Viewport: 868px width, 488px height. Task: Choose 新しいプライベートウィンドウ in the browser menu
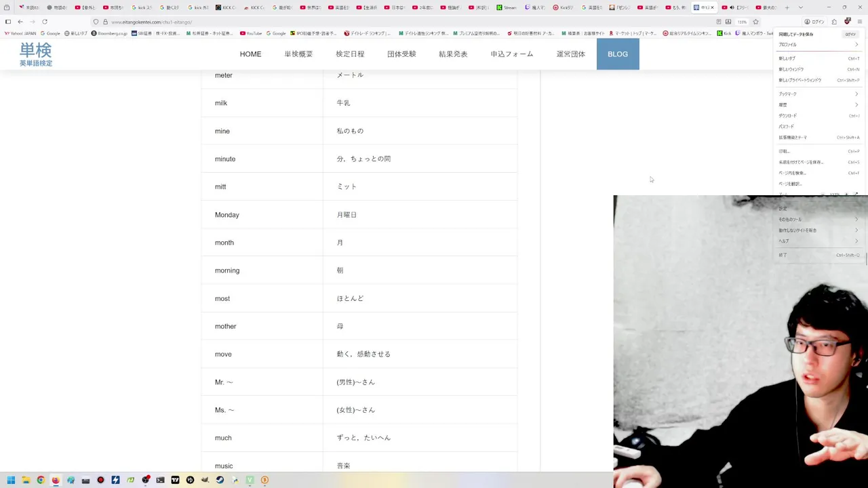(x=818, y=80)
